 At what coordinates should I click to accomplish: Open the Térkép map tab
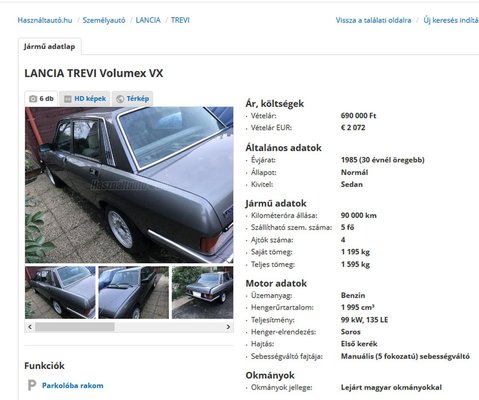pyautogui.click(x=132, y=99)
